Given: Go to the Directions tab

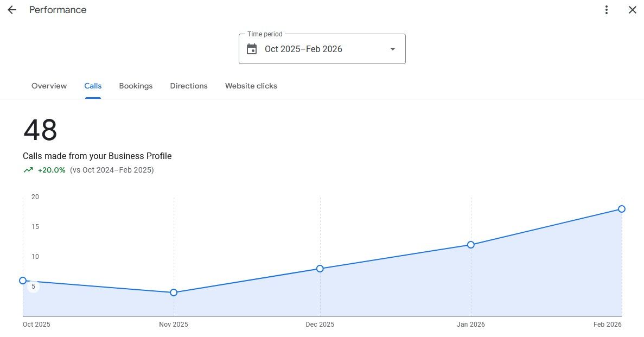Looking at the screenshot, I should pos(189,86).
